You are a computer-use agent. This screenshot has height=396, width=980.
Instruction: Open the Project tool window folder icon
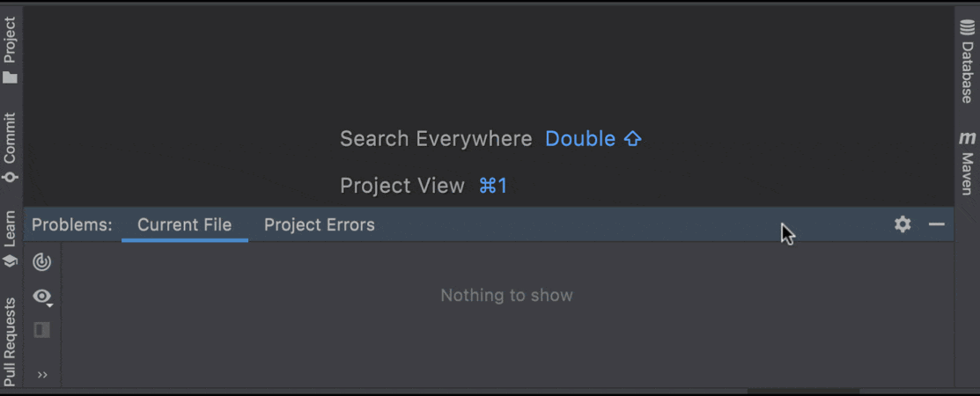pyautogui.click(x=11, y=77)
